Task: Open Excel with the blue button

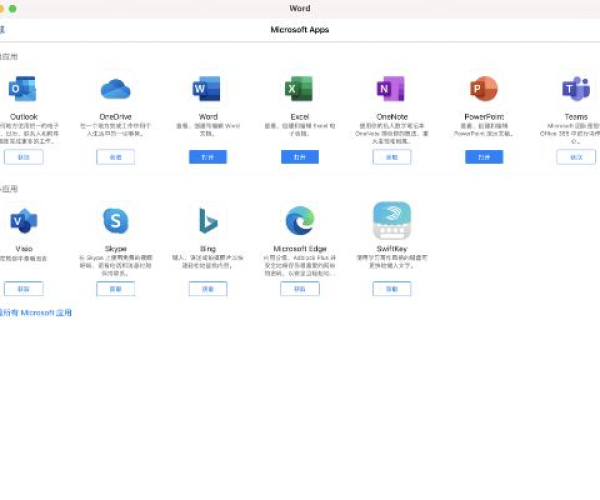Action: pyautogui.click(x=300, y=157)
